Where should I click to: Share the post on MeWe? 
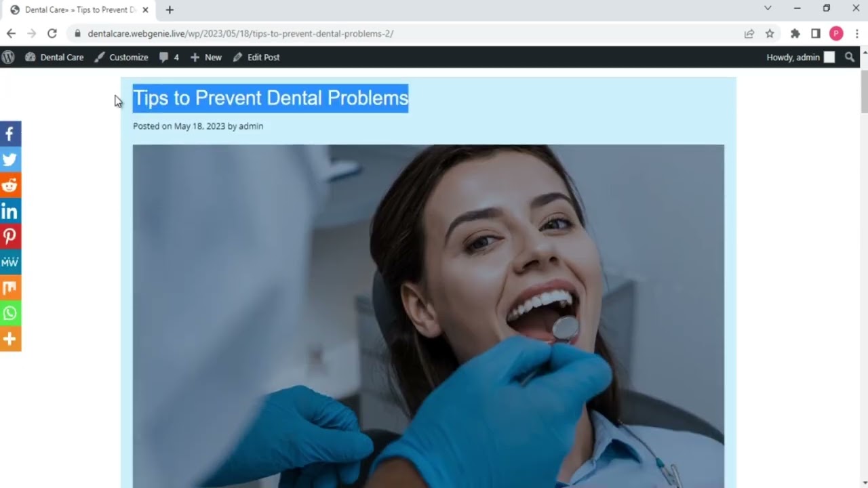[10, 262]
